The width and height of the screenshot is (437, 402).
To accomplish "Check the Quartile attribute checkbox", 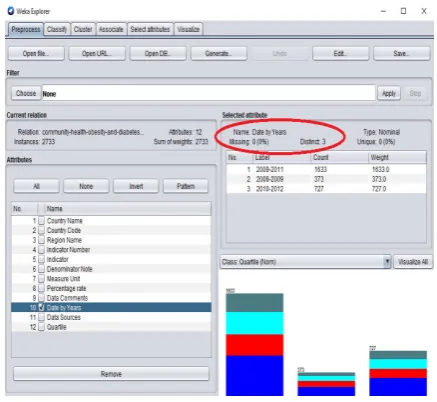I will 41,327.
